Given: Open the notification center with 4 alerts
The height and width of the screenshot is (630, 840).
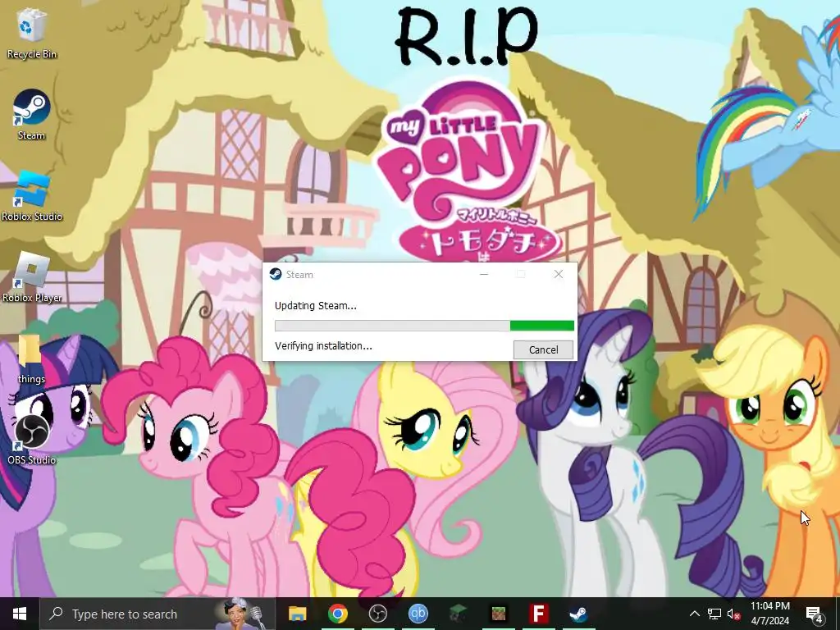Looking at the screenshot, I should [815, 614].
